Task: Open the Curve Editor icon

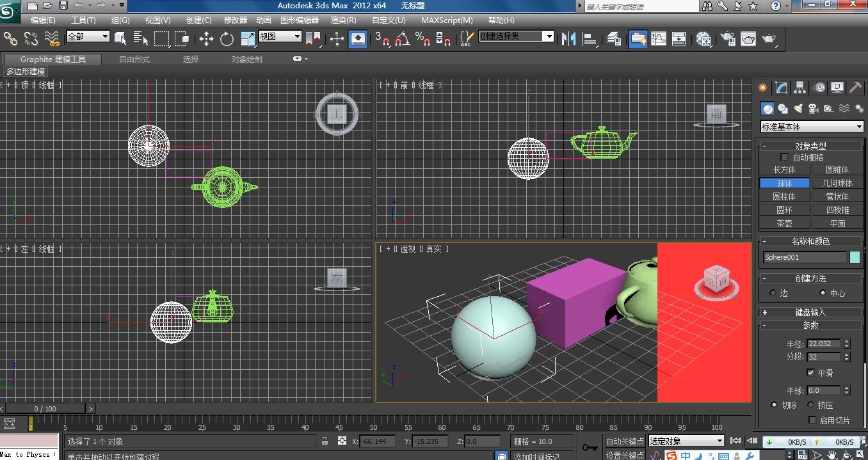Action: pyautogui.click(x=659, y=39)
